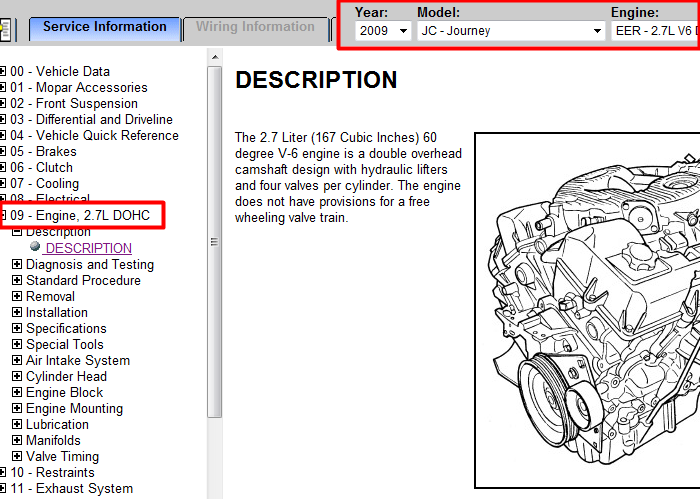Image resolution: width=700 pixels, height=499 pixels.
Task: Expand the Installation node
Action: [17, 312]
